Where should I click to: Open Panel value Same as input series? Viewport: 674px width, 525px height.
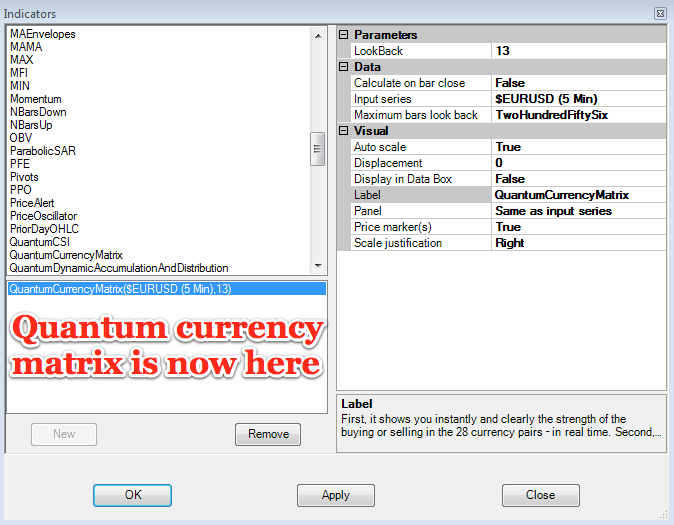[579, 211]
